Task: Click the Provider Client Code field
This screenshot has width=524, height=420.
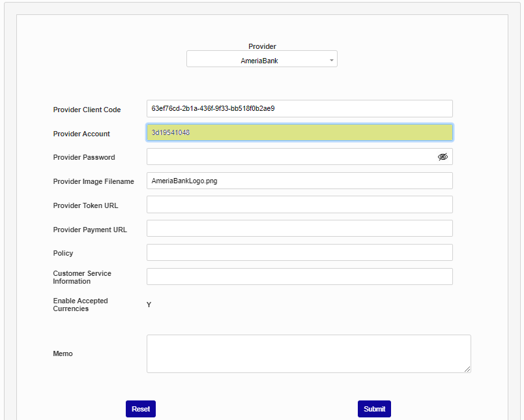Action: coord(299,109)
